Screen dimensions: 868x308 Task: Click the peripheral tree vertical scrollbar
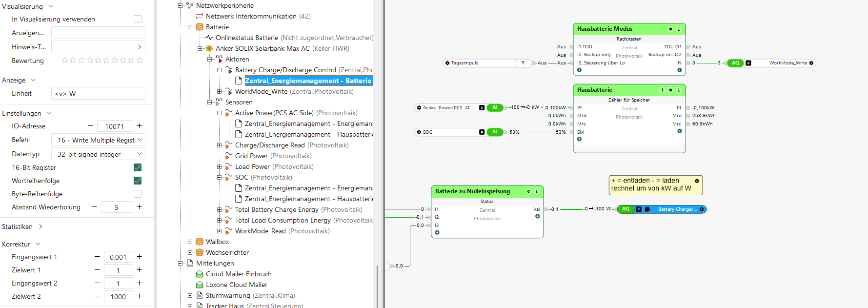pyautogui.click(x=376, y=286)
